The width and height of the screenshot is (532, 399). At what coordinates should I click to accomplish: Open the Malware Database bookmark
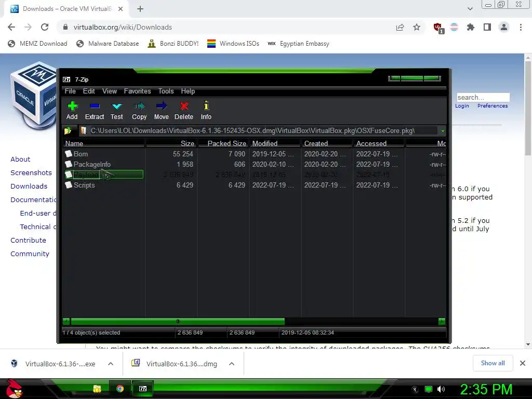pyautogui.click(x=108, y=44)
